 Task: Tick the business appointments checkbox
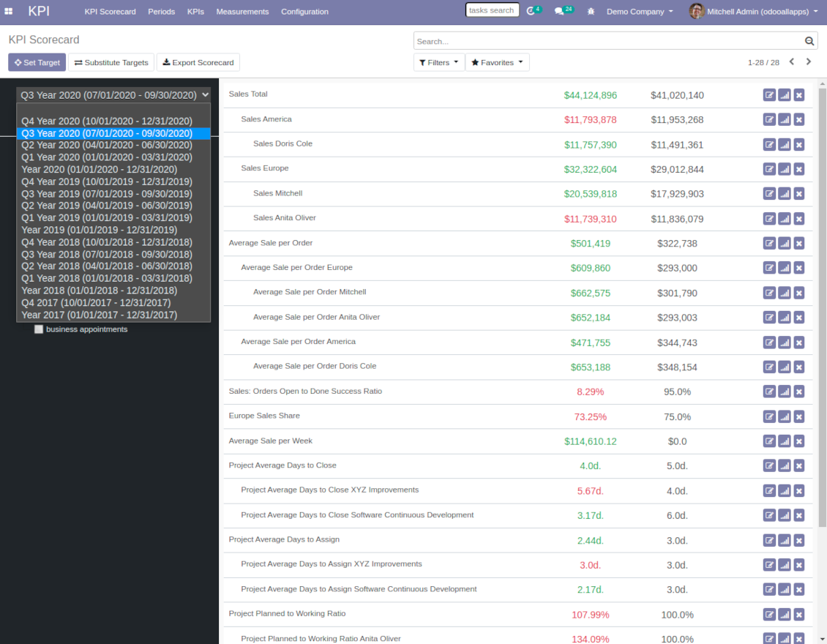click(39, 329)
